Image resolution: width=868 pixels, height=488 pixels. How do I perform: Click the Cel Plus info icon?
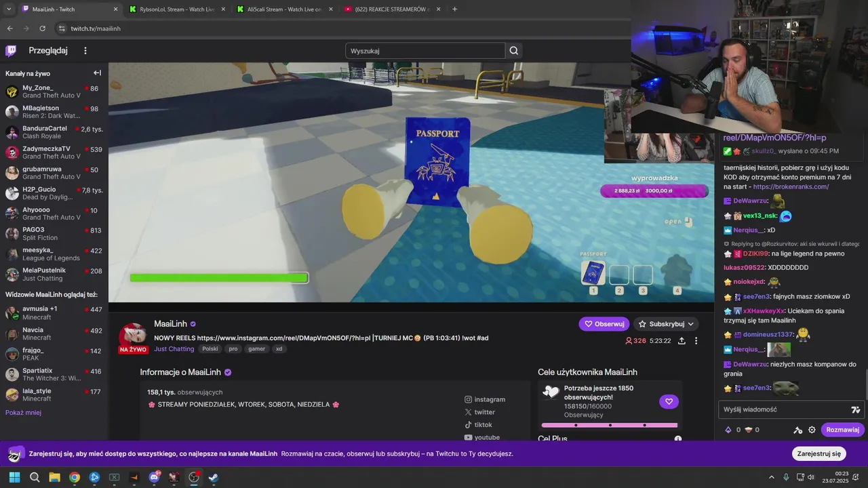[678, 439]
